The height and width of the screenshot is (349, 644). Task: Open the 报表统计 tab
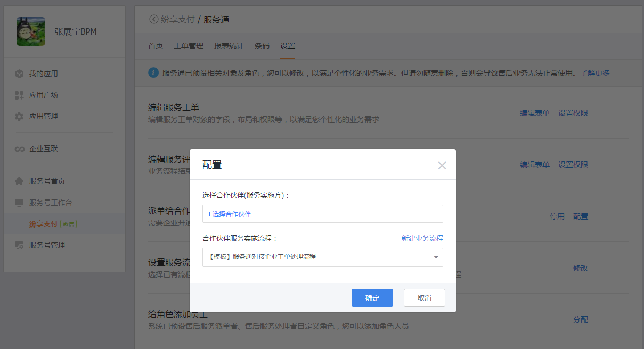[229, 46]
